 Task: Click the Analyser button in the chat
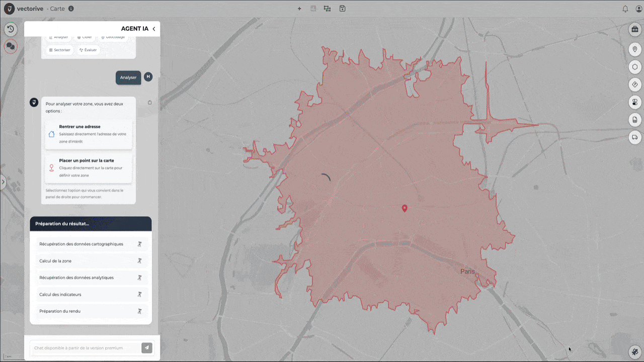[x=128, y=77]
